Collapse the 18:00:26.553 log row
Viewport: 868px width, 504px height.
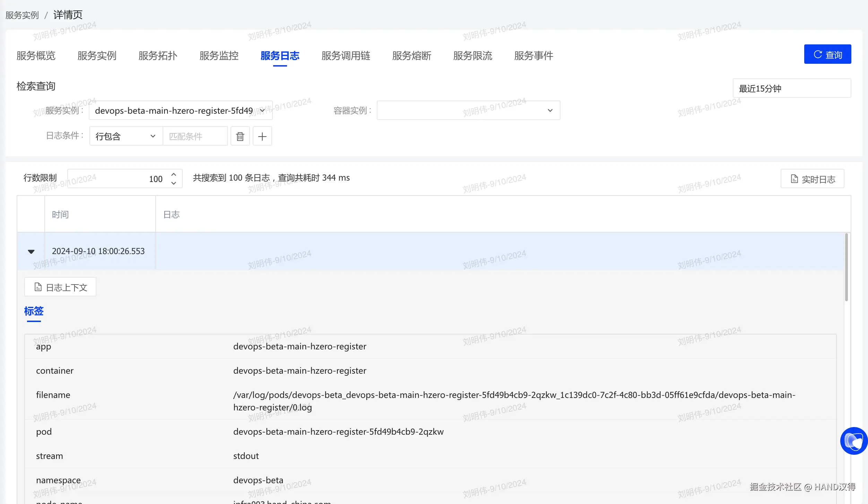31,251
